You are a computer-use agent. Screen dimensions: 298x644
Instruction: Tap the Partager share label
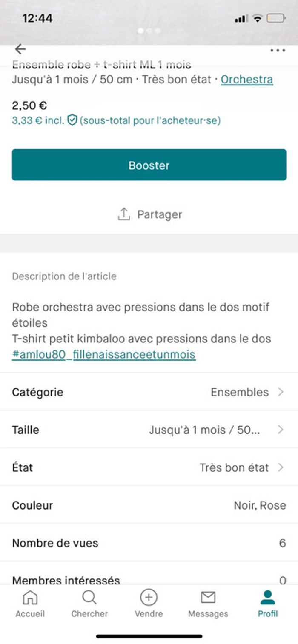click(x=159, y=214)
